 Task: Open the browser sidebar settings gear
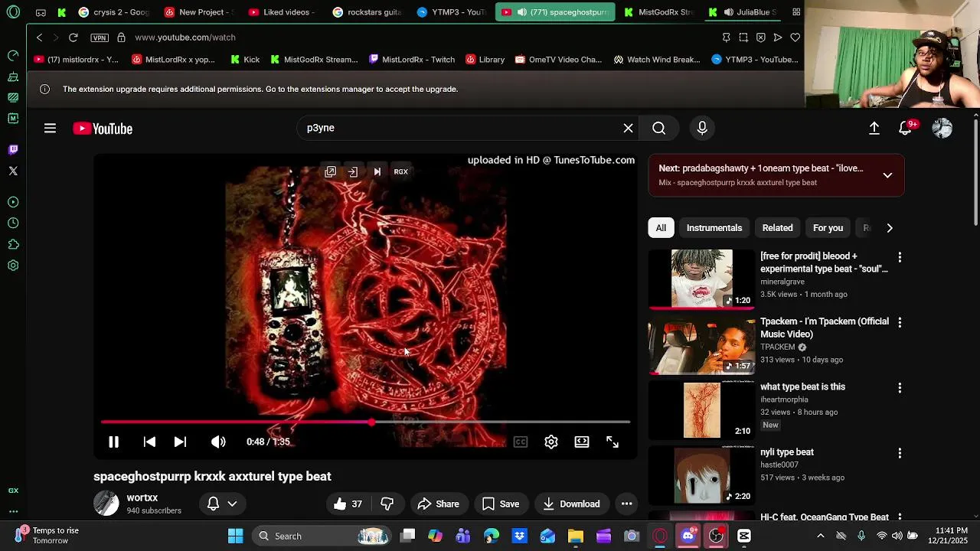click(13, 266)
